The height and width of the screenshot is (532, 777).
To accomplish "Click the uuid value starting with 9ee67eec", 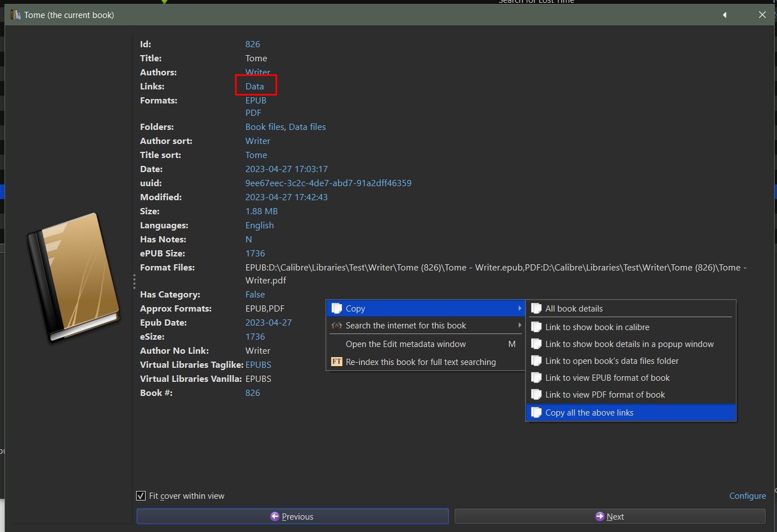I will tap(328, 183).
